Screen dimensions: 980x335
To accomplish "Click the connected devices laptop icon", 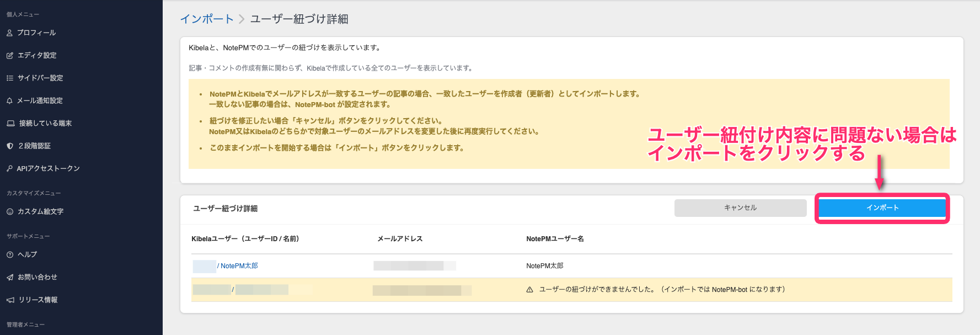I will click(10, 124).
